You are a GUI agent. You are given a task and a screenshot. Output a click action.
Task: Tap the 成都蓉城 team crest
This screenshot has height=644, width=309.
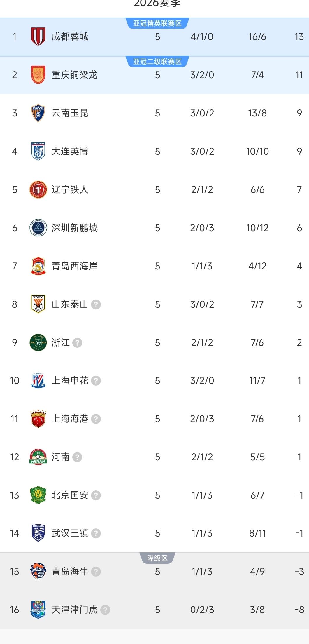[38, 36]
